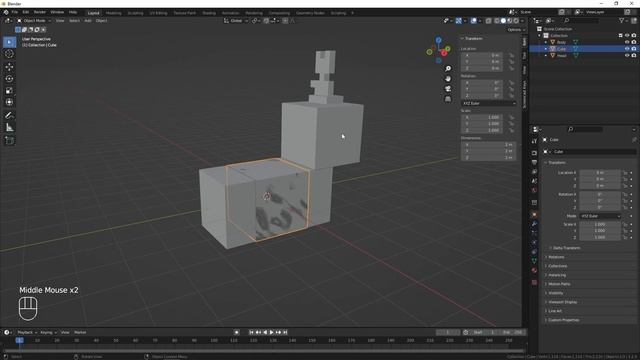
Task: Switch to the Shading workspace tab
Action: tap(209, 13)
